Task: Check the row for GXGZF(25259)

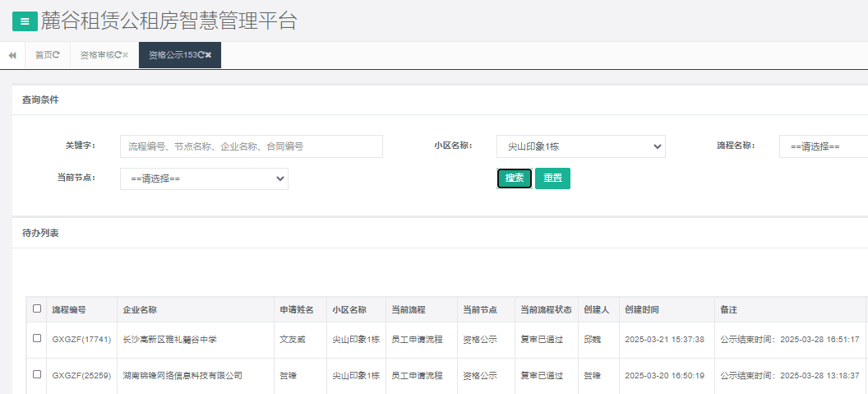Action: 37,374
